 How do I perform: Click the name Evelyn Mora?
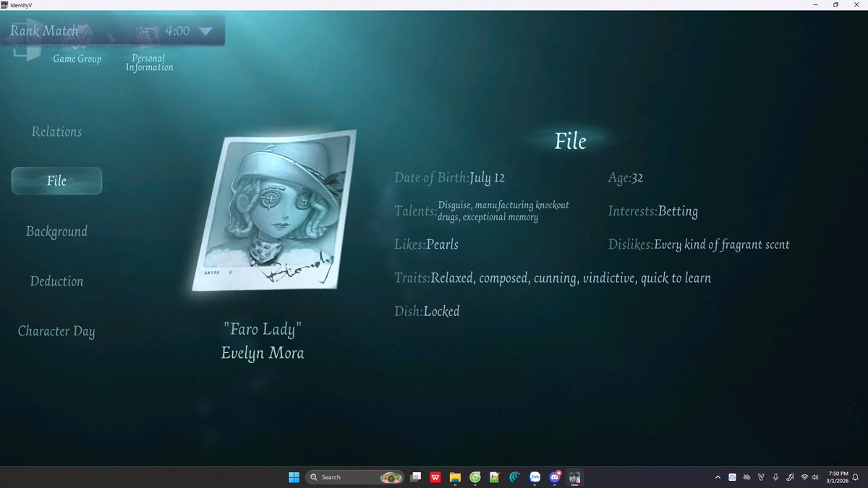click(x=263, y=353)
